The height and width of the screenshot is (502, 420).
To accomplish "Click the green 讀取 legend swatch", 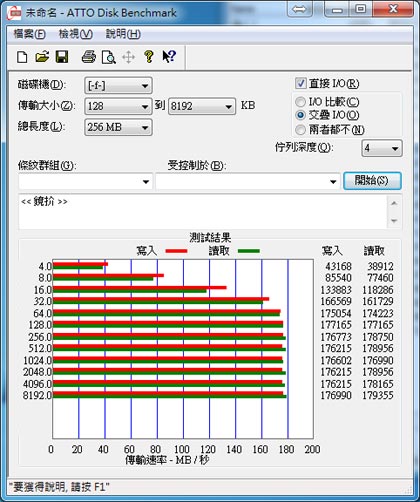I will [249, 251].
